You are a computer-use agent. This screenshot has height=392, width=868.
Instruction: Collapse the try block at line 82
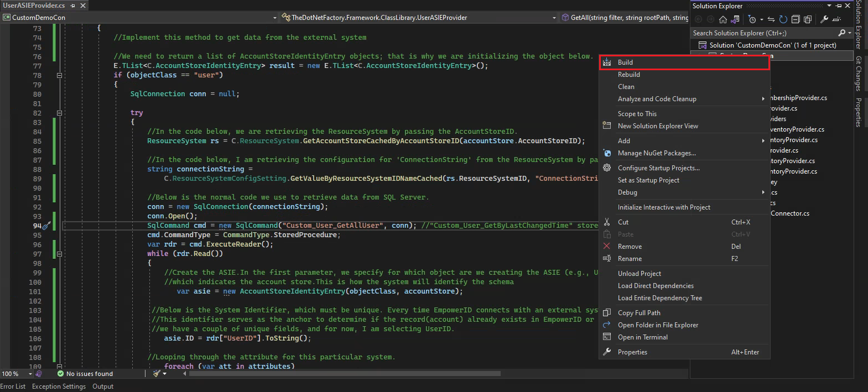tap(59, 113)
